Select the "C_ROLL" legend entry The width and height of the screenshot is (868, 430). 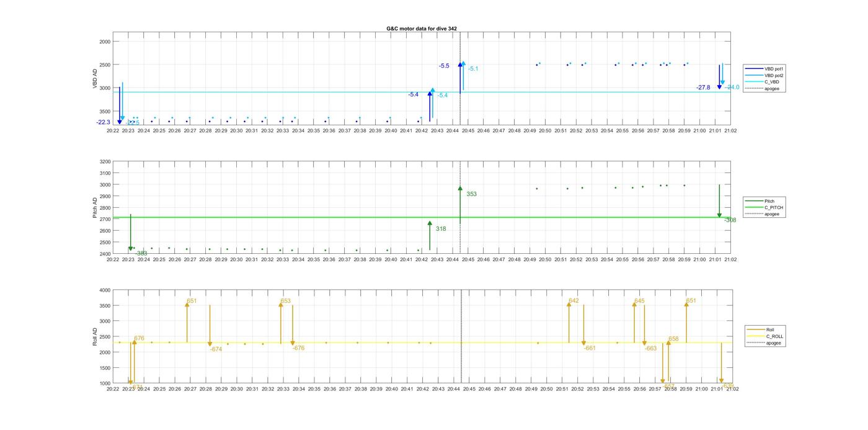click(x=765, y=336)
